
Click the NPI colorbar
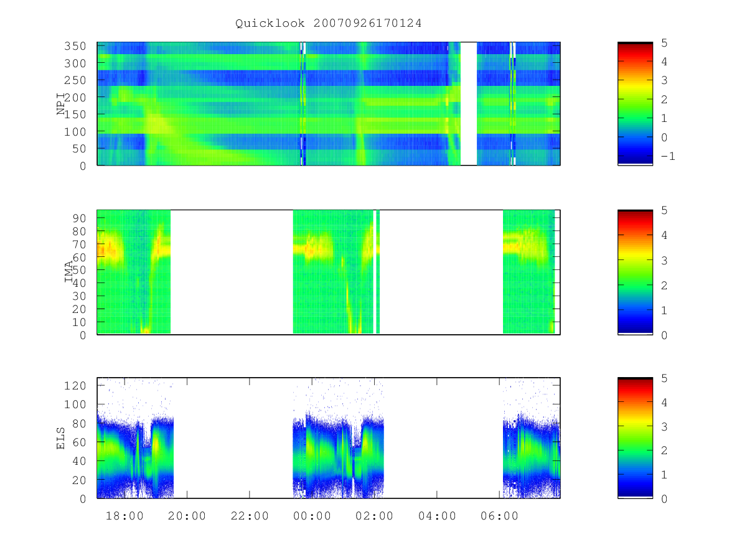click(635, 104)
